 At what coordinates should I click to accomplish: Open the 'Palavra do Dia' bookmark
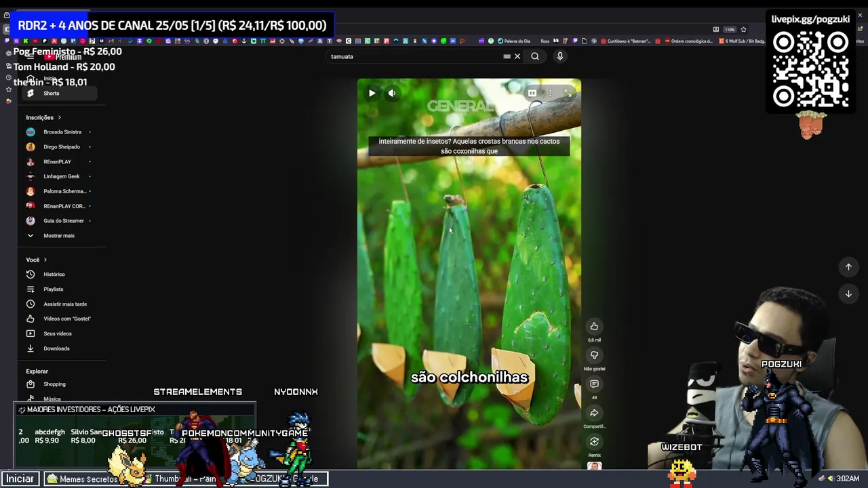[x=513, y=41]
